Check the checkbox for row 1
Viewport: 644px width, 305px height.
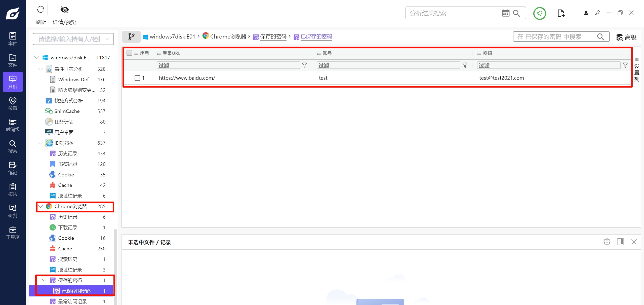tap(137, 78)
